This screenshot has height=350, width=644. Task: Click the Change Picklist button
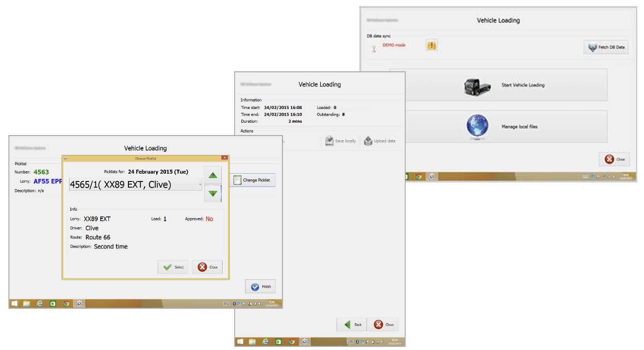tap(252, 180)
